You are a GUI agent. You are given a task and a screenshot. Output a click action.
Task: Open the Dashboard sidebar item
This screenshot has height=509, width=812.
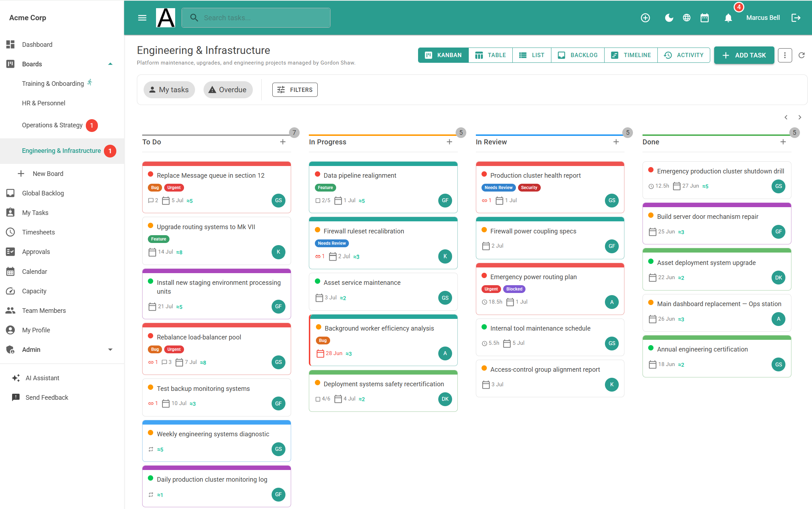(x=62, y=44)
